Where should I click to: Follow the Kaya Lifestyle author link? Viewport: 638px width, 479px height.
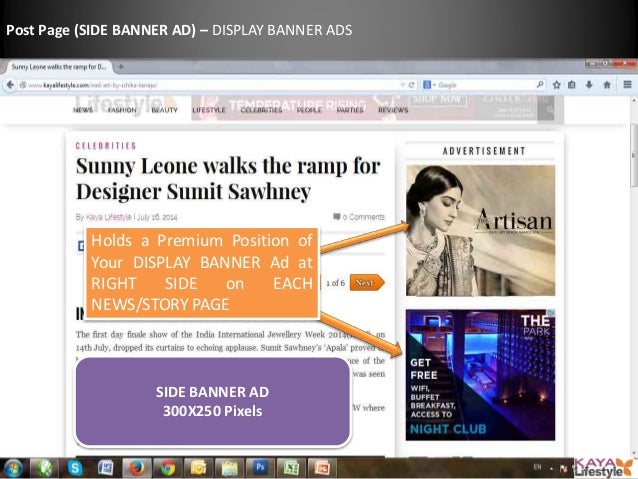click(x=109, y=217)
